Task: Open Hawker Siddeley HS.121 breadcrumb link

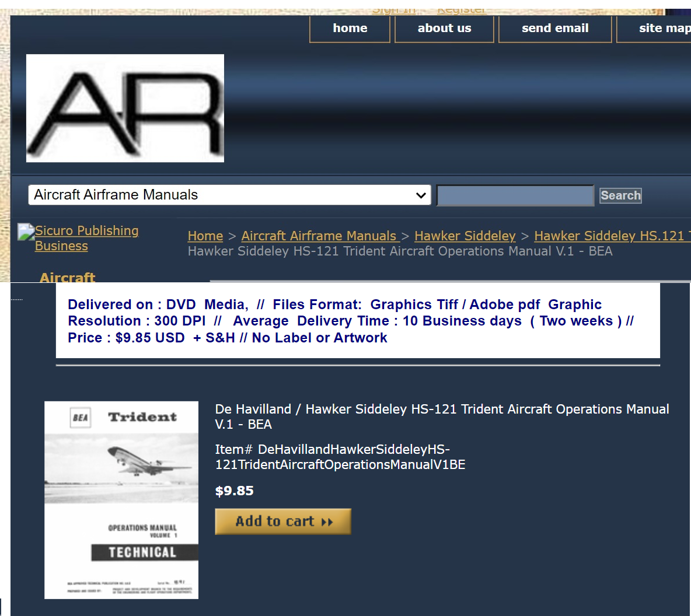Action: (613, 236)
